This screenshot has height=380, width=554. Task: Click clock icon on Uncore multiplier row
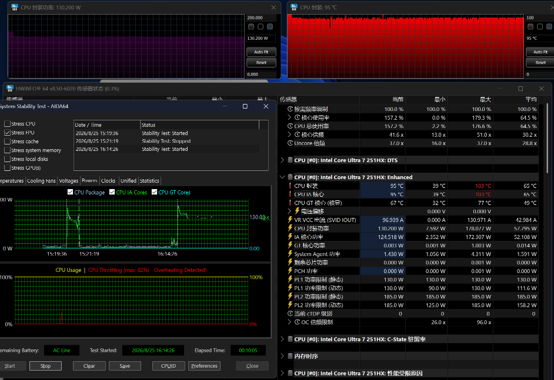[x=290, y=143]
